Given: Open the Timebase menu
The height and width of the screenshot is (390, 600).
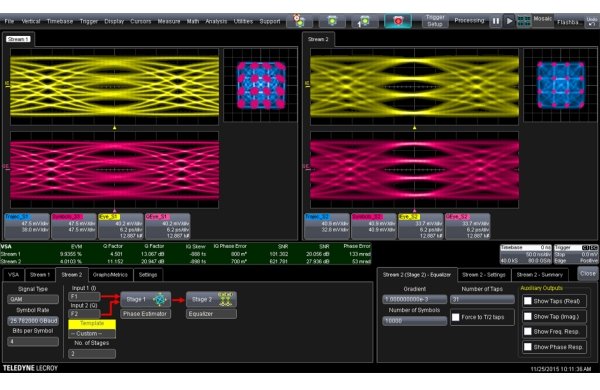Looking at the screenshot, I should pos(60,21).
